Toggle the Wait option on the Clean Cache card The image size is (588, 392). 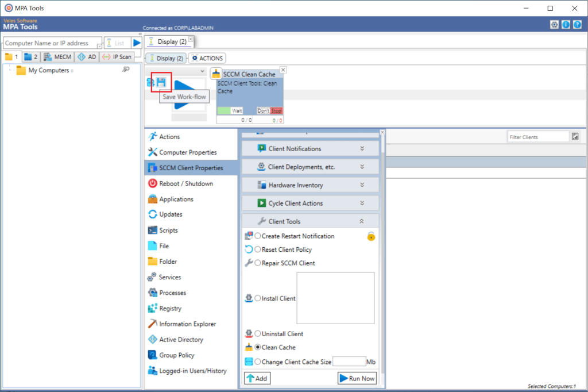tap(230, 110)
